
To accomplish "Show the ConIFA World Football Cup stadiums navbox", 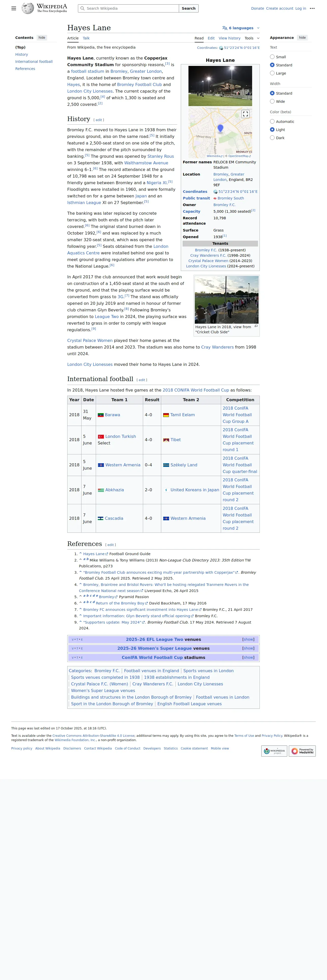I will (x=248, y=658).
